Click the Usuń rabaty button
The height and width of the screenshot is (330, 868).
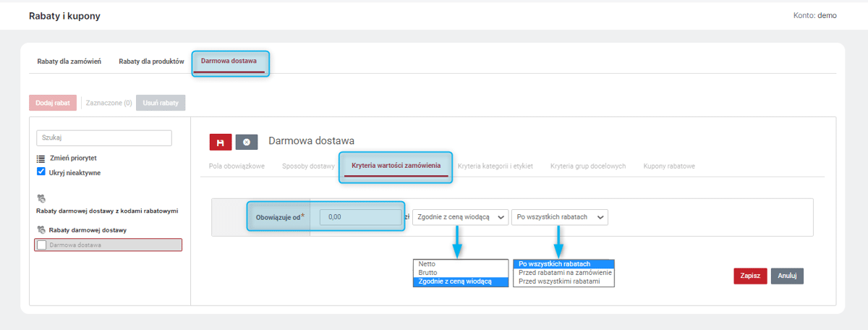(161, 103)
